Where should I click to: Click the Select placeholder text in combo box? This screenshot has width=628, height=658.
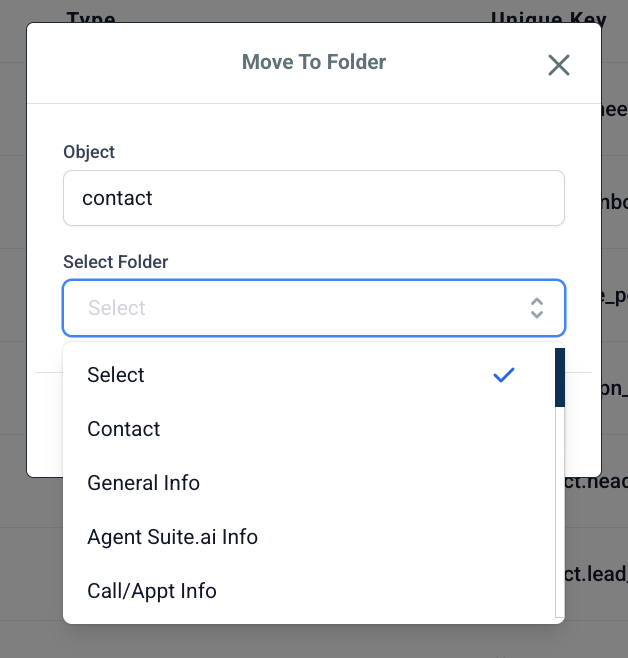click(117, 308)
